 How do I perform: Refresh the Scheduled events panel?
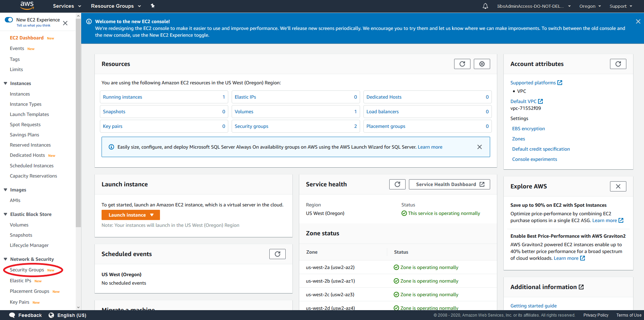click(x=277, y=254)
